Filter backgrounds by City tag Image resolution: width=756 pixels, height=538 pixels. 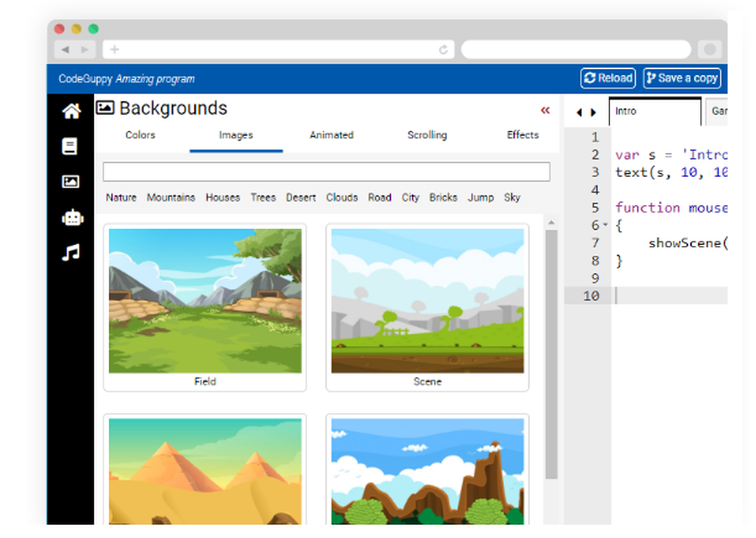(x=411, y=197)
